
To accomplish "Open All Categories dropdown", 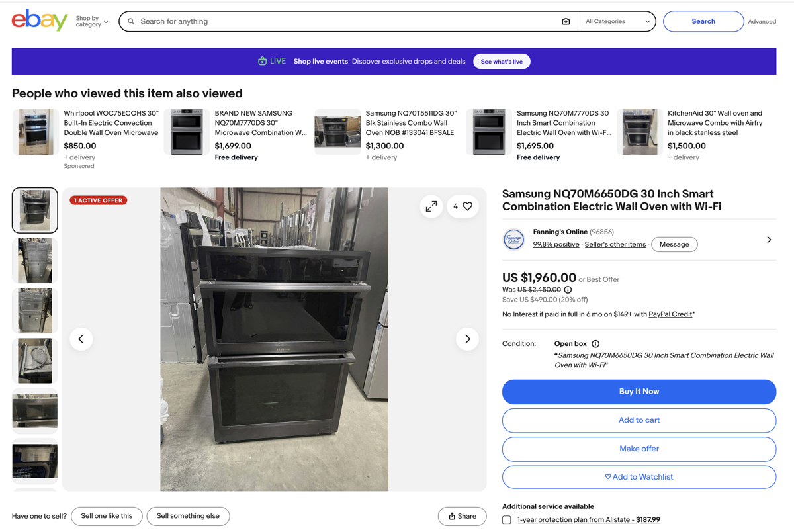I will pyautogui.click(x=617, y=22).
